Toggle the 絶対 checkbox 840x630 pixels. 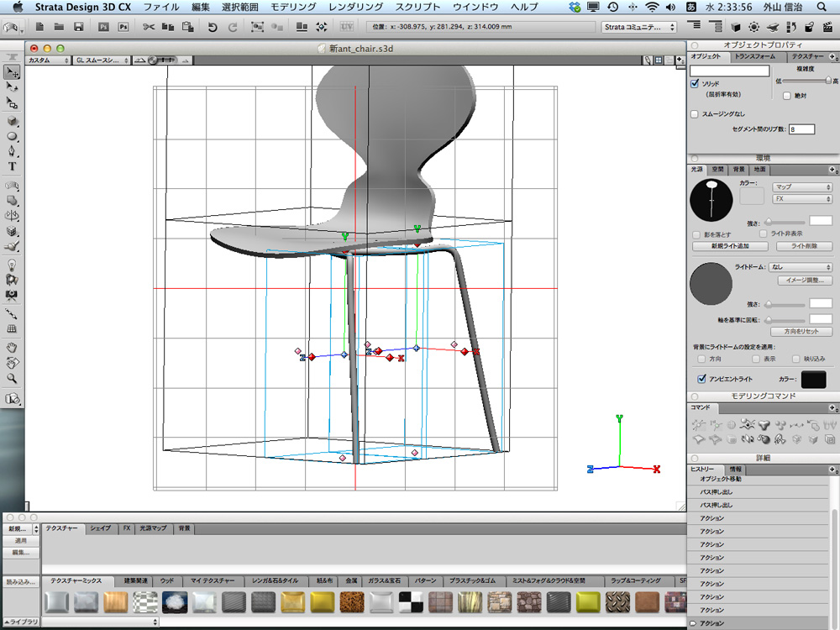point(787,96)
